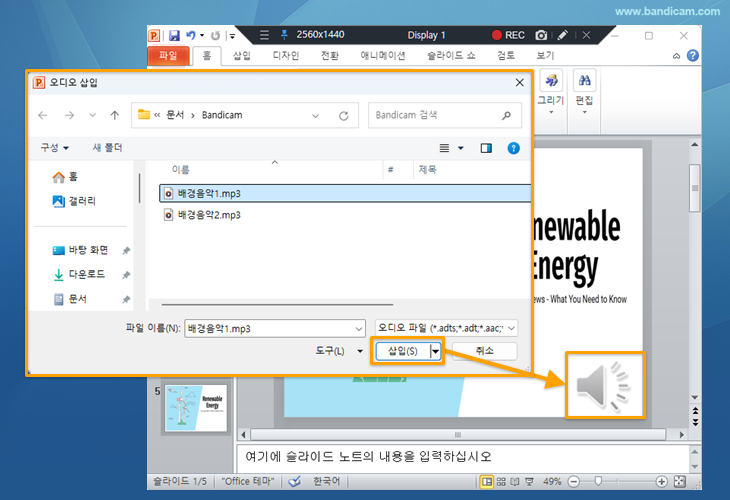
Task: Open the 그리기 drawing group
Action: coord(551,92)
